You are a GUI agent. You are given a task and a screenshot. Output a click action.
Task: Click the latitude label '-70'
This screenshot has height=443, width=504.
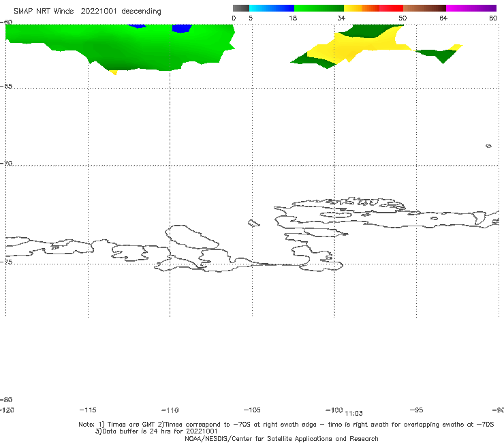pyautogui.click(x=6, y=164)
